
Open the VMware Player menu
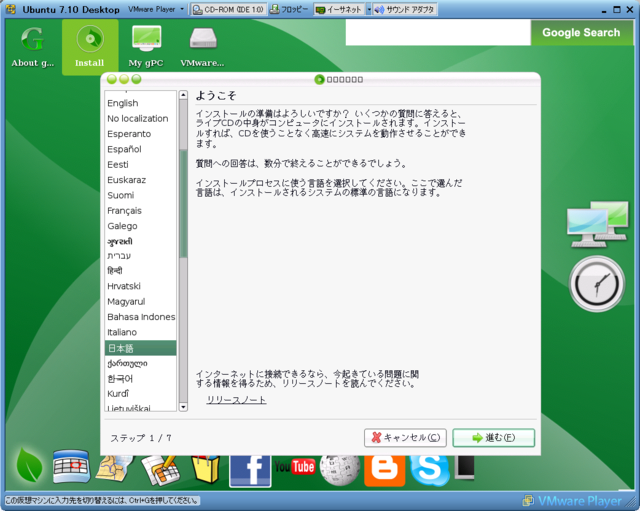click(x=156, y=9)
